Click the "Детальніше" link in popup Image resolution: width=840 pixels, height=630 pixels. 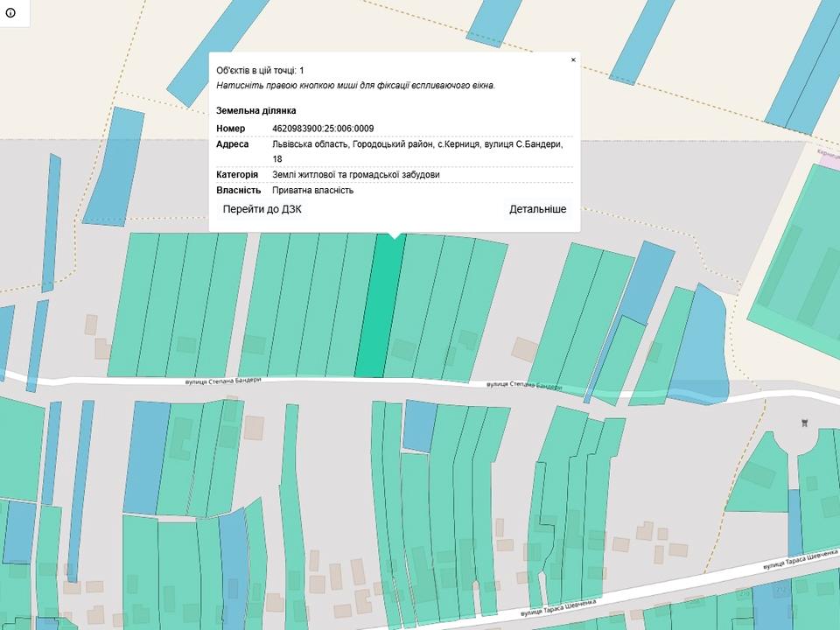(x=537, y=209)
